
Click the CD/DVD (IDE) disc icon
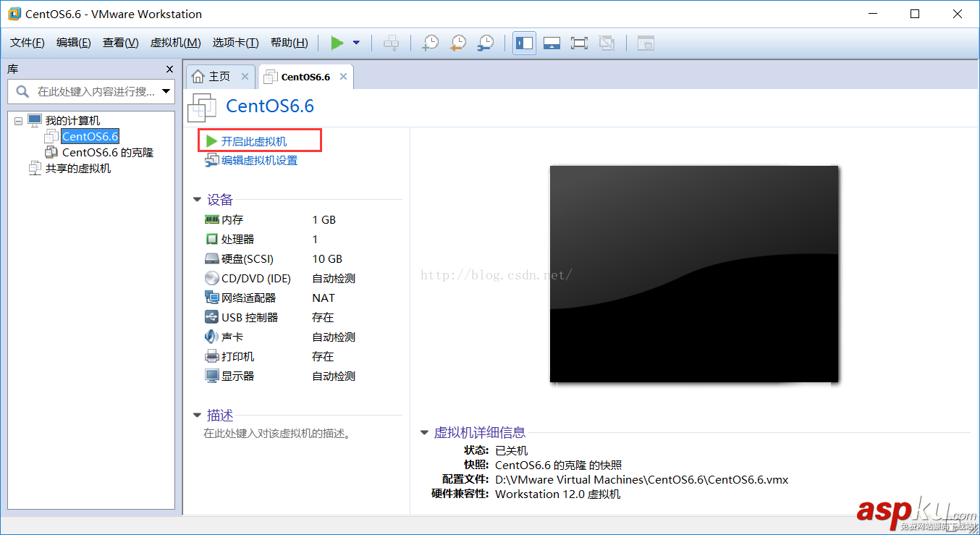211,278
